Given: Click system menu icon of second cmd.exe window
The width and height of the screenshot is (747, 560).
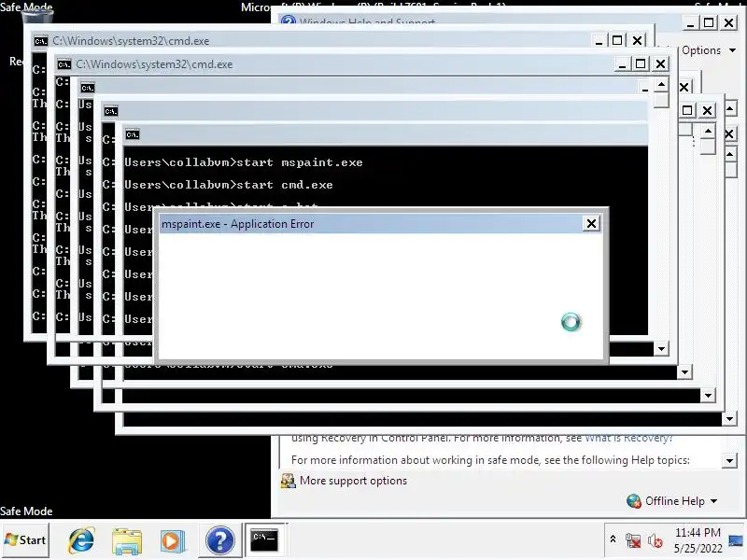Looking at the screenshot, I should pos(63,64).
